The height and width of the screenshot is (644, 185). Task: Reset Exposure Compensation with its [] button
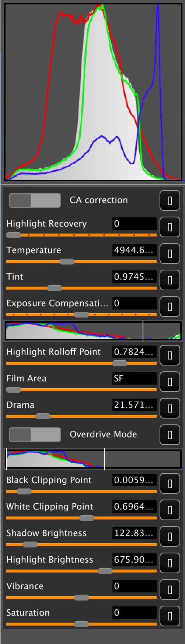[170, 307]
